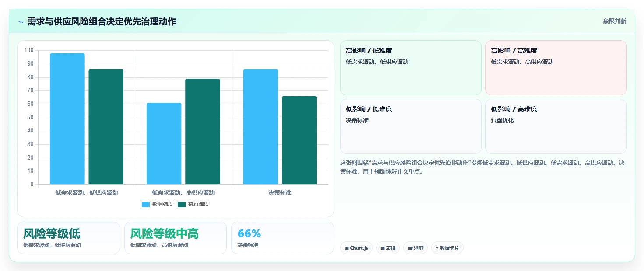Click the 表格 tag
The height and width of the screenshot is (271, 644).
pyautogui.click(x=388, y=248)
